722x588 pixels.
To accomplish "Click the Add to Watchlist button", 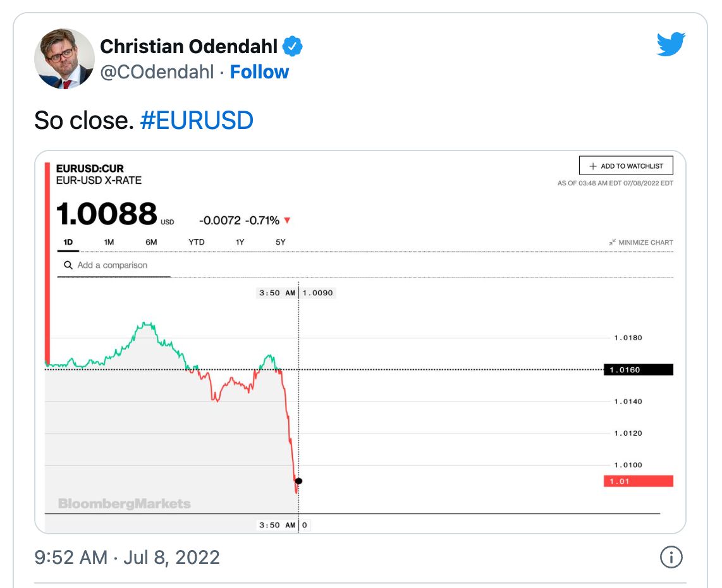I will (x=626, y=166).
